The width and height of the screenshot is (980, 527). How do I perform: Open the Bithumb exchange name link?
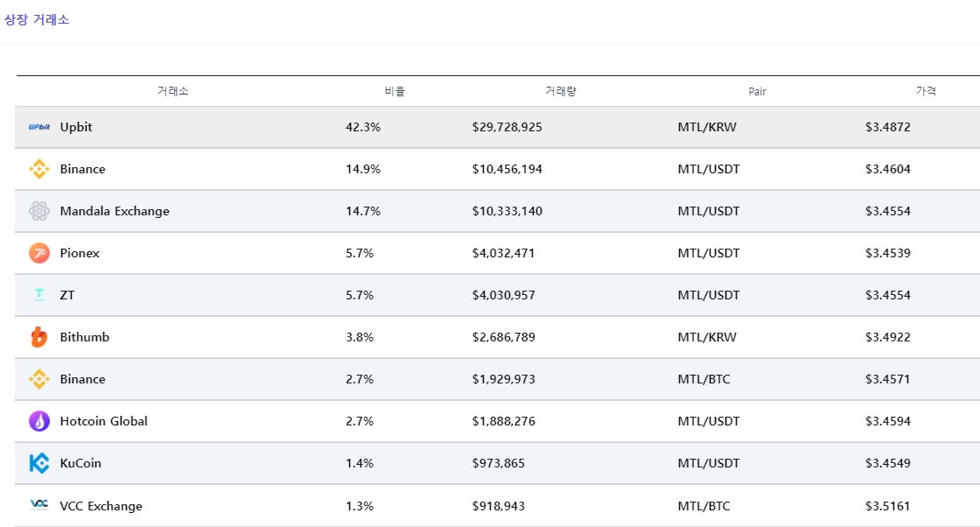[x=84, y=337]
